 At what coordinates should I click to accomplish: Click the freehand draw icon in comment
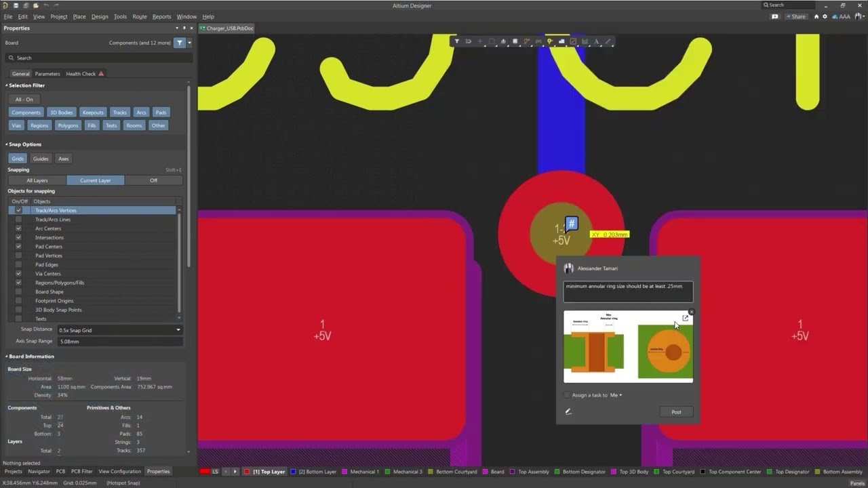point(568,411)
